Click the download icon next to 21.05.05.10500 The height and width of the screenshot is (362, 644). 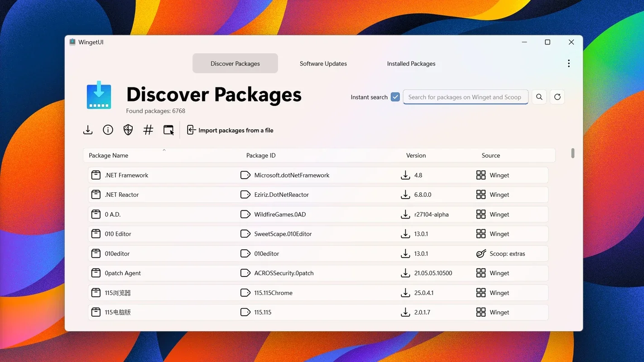[405, 273]
